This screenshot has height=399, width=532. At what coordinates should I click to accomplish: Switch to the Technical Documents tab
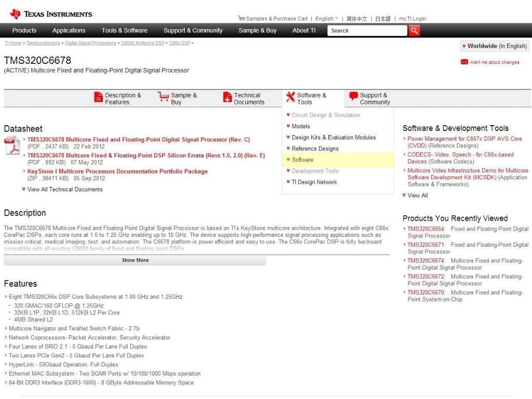(x=244, y=98)
